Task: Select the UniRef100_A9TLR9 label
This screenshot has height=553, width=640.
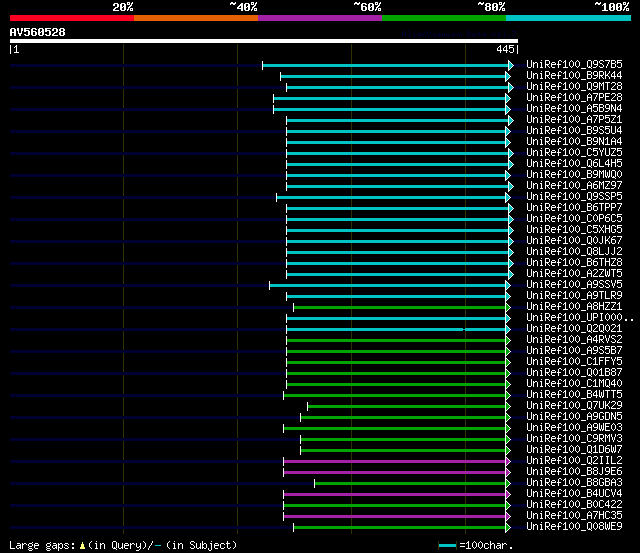Action: click(x=574, y=296)
